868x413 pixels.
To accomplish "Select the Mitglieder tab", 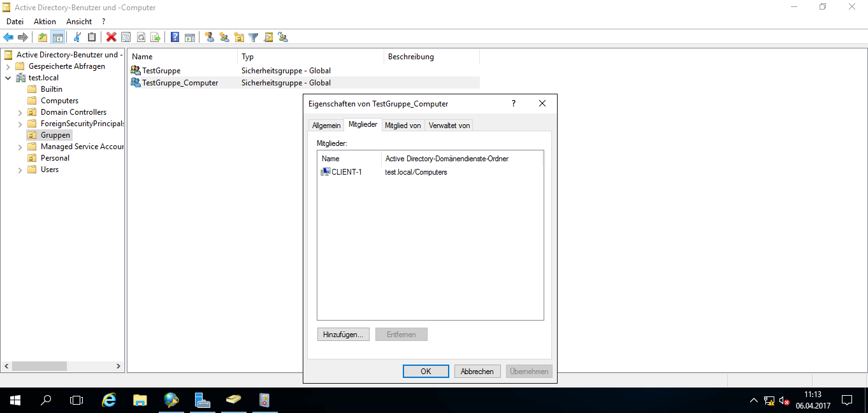I will [363, 124].
